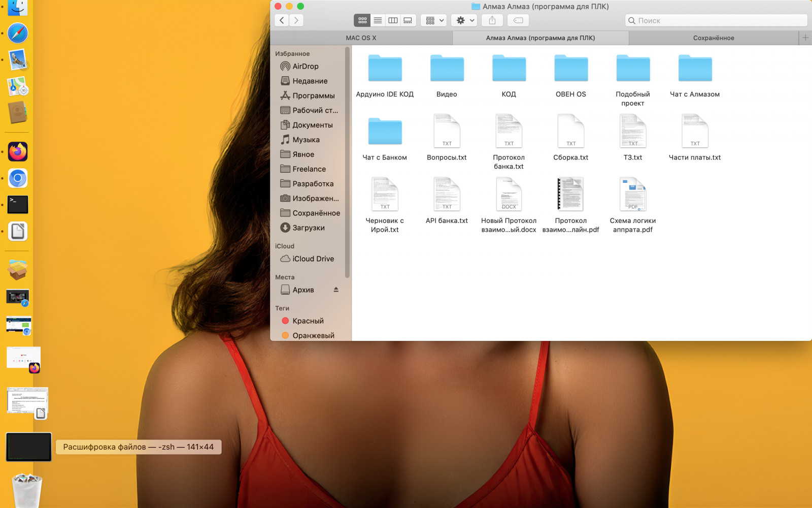Focus the Поиск search field
The image size is (812, 508).
click(716, 20)
